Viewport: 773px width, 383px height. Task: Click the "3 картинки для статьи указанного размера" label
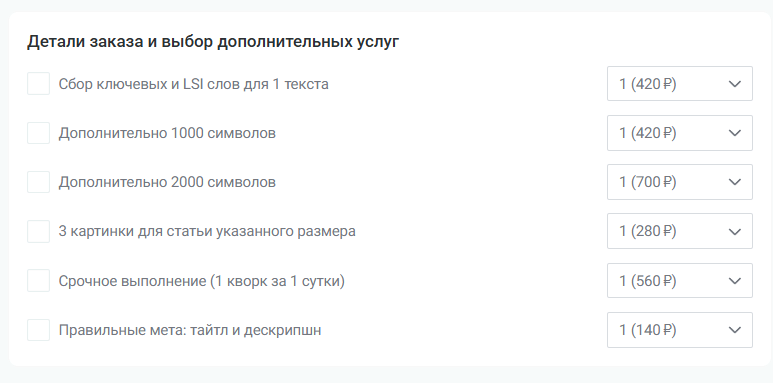click(207, 231)
